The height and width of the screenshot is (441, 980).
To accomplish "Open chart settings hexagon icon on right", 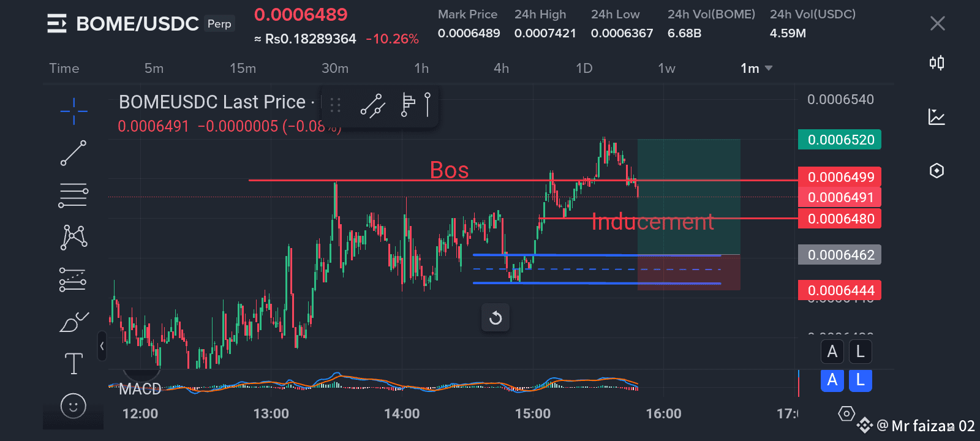I will [x=937, y=170].
